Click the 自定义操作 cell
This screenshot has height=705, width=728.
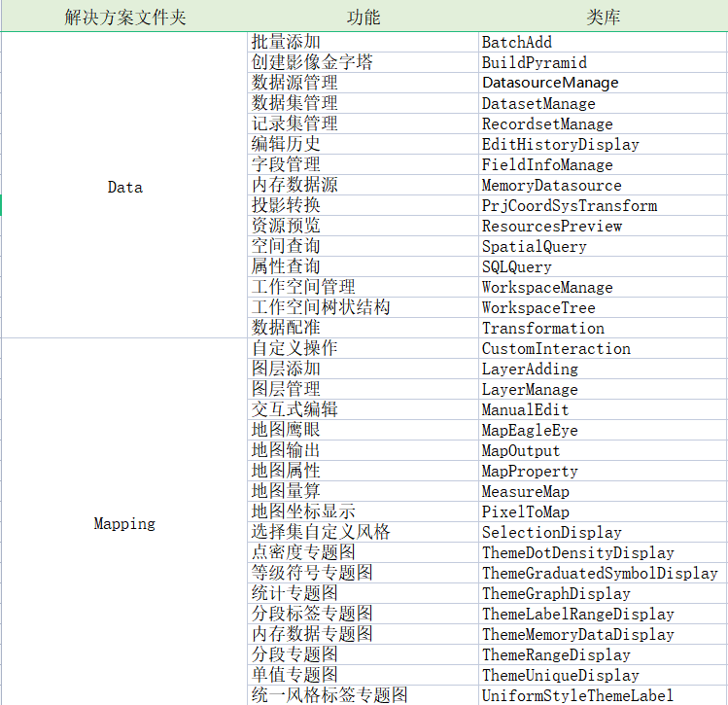click(364, 349)
